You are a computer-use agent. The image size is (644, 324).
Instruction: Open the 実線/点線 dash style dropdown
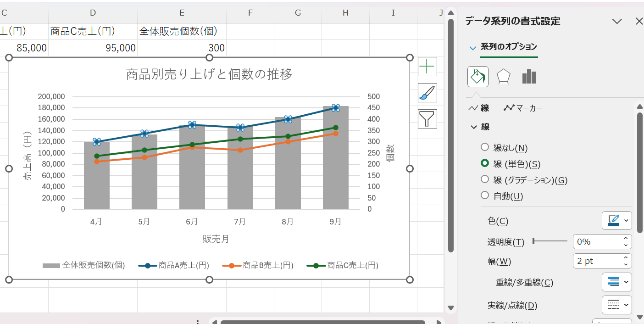(616, 305)
